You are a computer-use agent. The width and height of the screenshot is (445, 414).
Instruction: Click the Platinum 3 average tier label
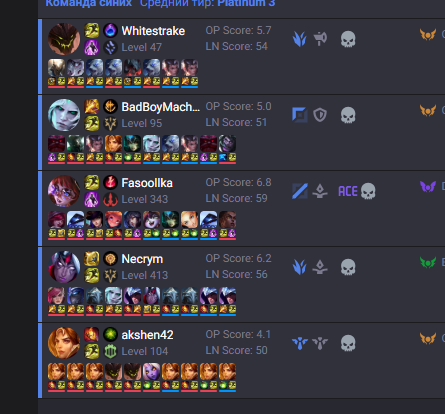click(246, 3)
